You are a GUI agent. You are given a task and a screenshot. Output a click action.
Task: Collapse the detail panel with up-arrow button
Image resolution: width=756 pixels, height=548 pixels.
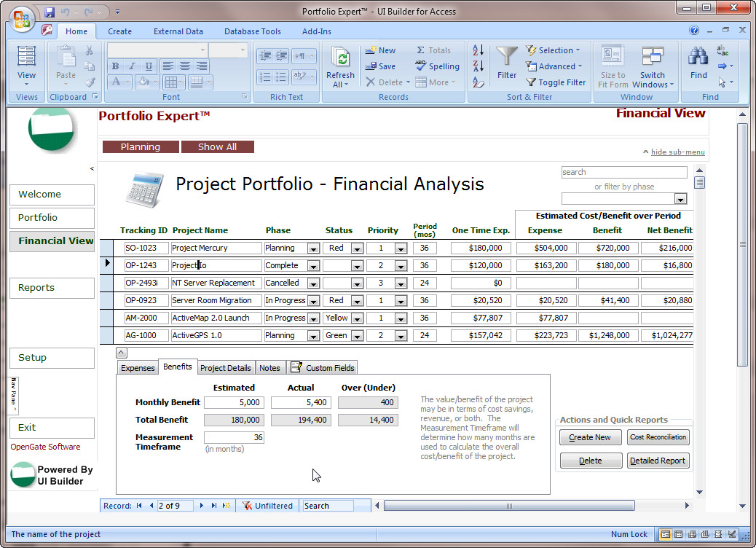(x=122, y=353)
